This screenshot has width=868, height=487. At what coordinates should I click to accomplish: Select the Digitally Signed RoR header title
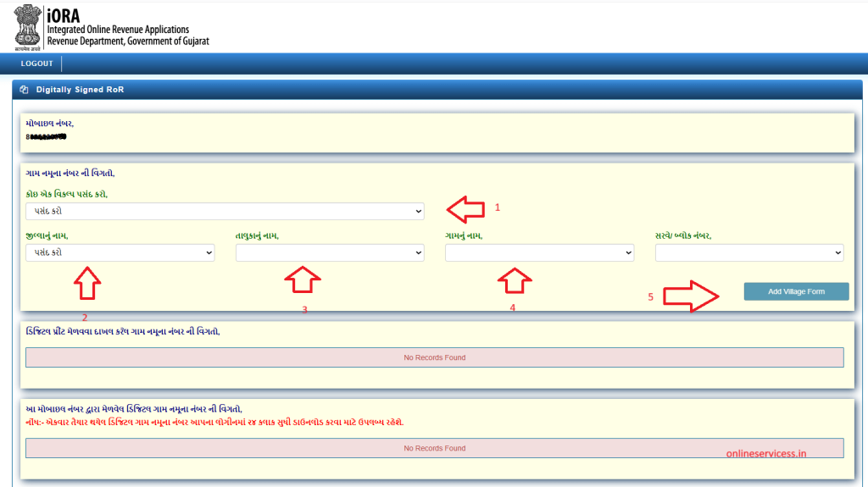pyautogui.click(x=80, y=90)
